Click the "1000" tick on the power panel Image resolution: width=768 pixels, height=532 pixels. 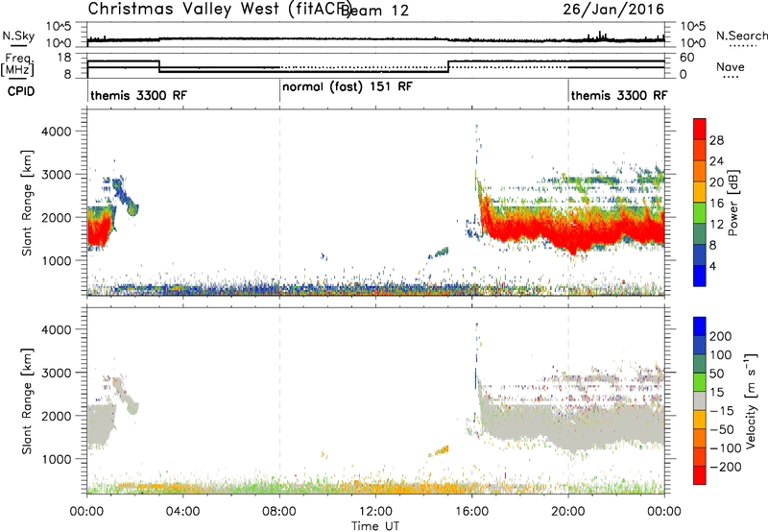tap(56, 260)
